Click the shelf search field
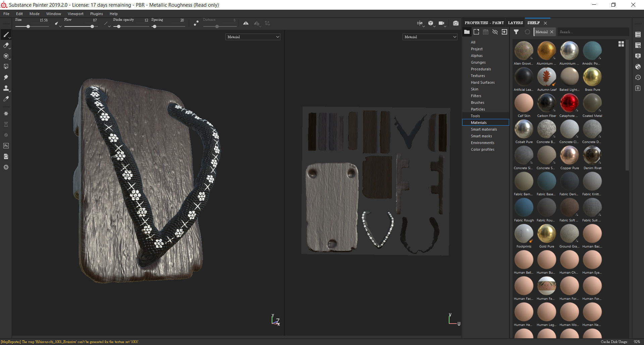644x345 pixels. 593,32
